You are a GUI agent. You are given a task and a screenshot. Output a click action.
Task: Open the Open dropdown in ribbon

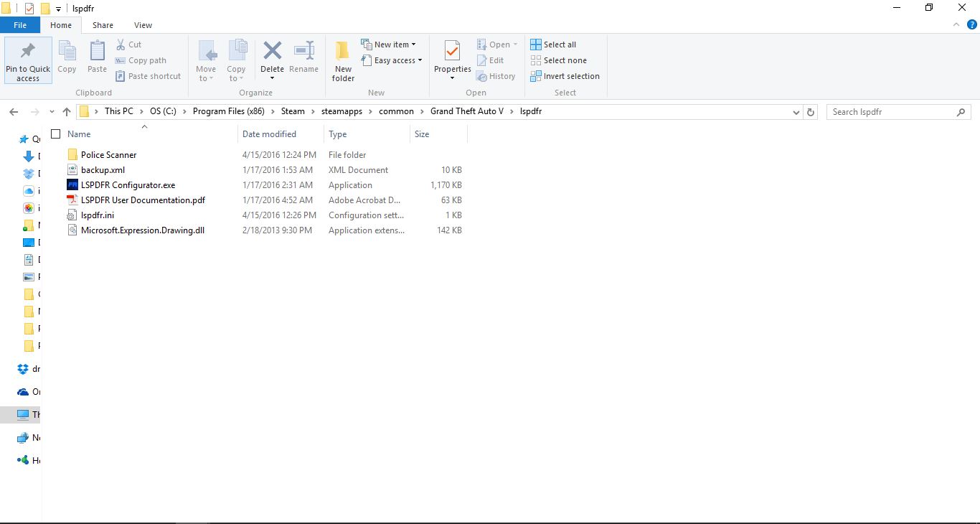point(497,45)
